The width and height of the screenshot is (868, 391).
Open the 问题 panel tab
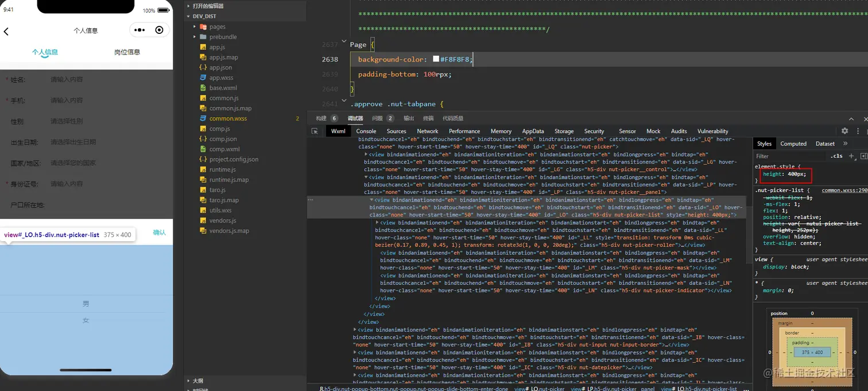click(377, 118)
